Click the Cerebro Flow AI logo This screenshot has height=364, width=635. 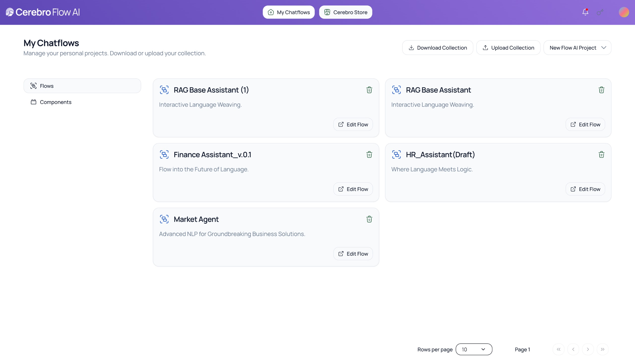click(x=42, y=12)
